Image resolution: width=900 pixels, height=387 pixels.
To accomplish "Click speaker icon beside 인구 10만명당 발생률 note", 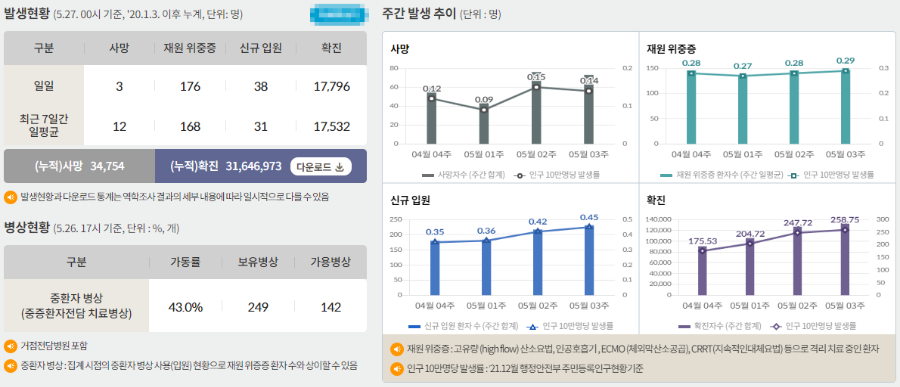I will click(x=396, y=368).
